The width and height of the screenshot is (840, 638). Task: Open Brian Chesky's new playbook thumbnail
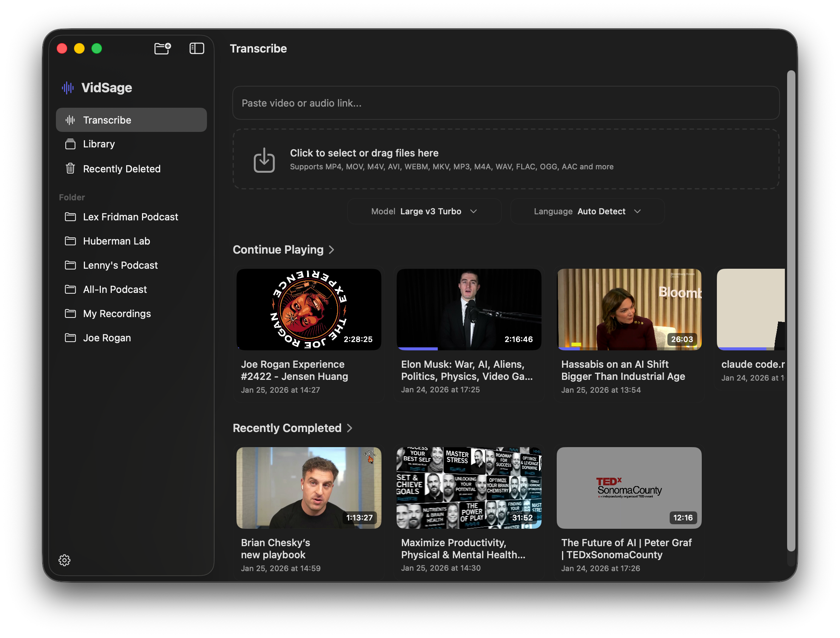tap(309, 488)
